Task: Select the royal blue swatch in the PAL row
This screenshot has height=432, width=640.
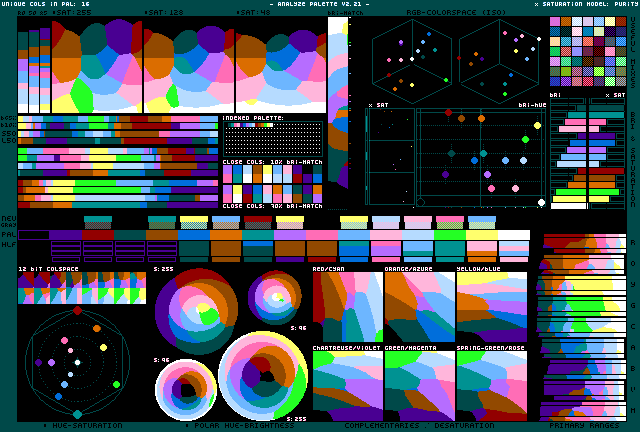Action: (x=194, y=235)
